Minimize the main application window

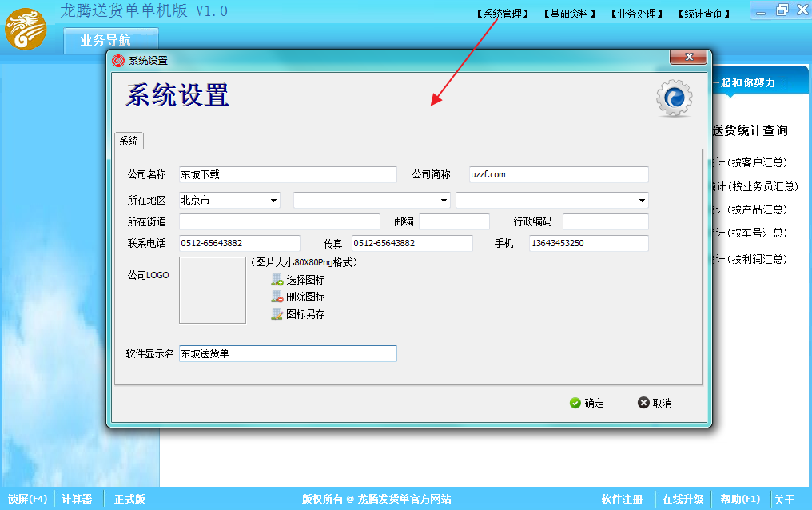point(761,11)
